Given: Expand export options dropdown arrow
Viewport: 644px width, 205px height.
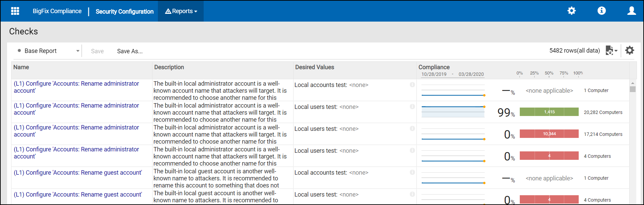Looking at the screenshot, I should pyautogui.click(x=616, y=51).
